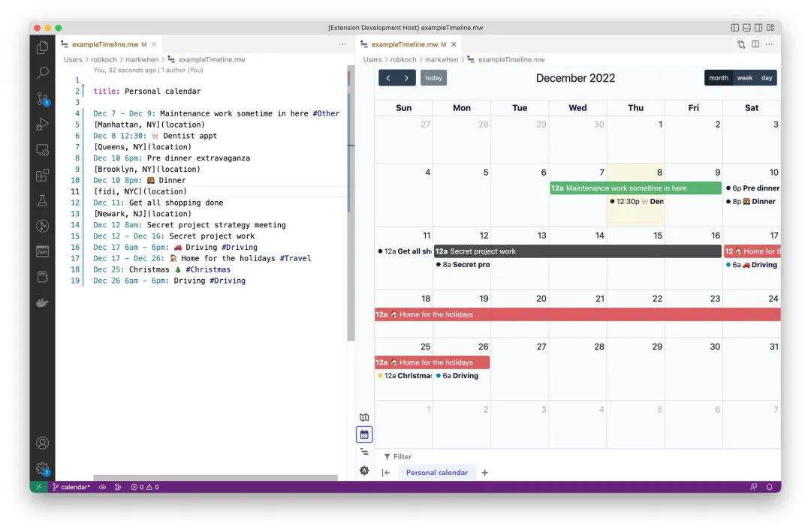
Task: Click the Home for the holidays bar on Dec 18
Action: [577, 314]
